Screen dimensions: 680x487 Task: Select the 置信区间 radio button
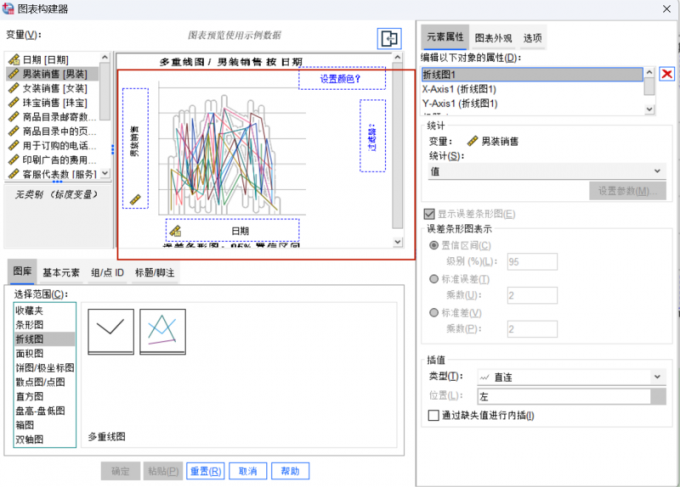433,245
